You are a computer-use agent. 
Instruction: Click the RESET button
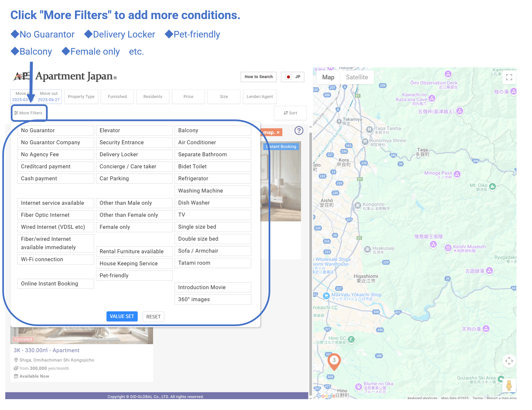(153, 317)
